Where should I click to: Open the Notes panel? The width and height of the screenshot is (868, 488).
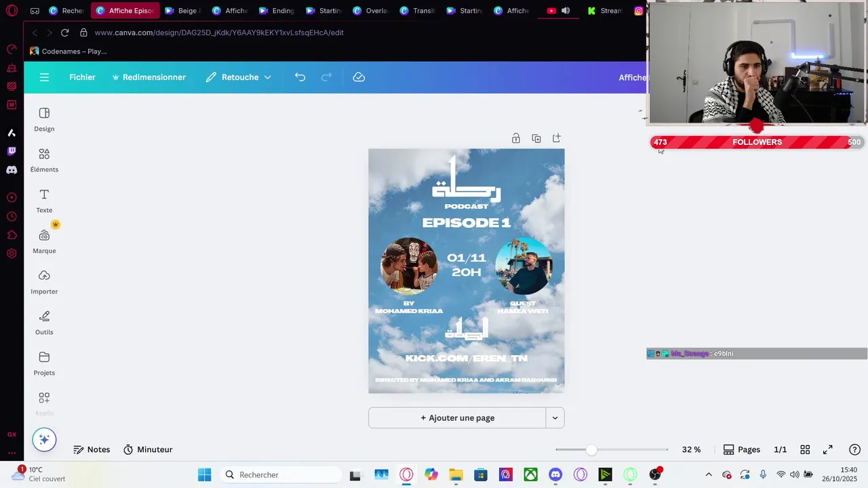92,449
